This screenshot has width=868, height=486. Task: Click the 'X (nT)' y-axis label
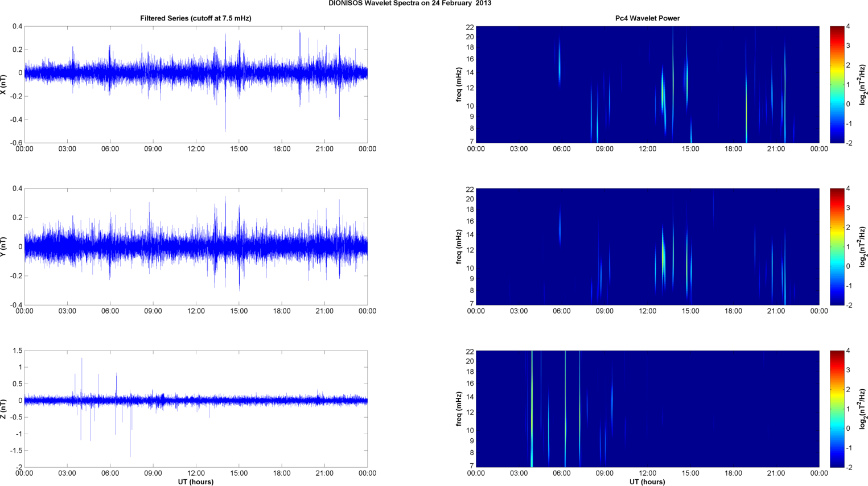(x=4, y=84)
